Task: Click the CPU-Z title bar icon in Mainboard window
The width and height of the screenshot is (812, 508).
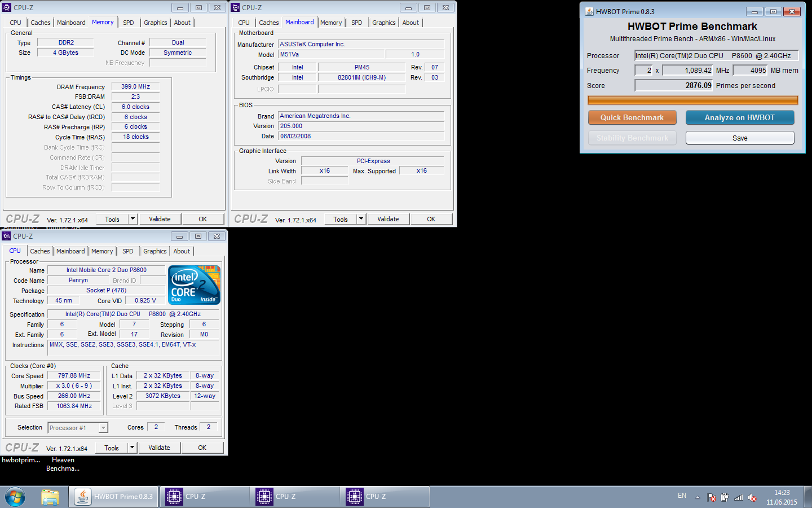Action: click(235, 7)
